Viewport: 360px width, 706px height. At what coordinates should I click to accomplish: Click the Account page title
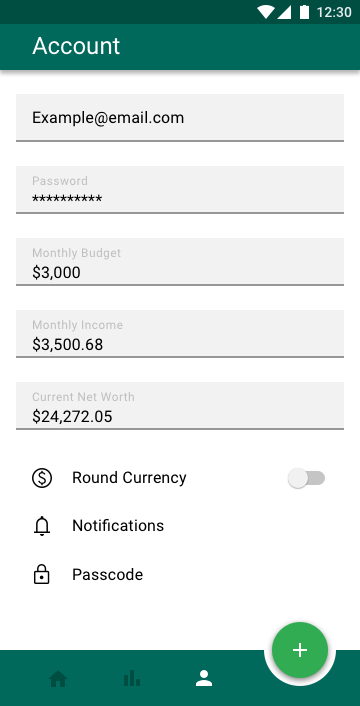point(76,46)
